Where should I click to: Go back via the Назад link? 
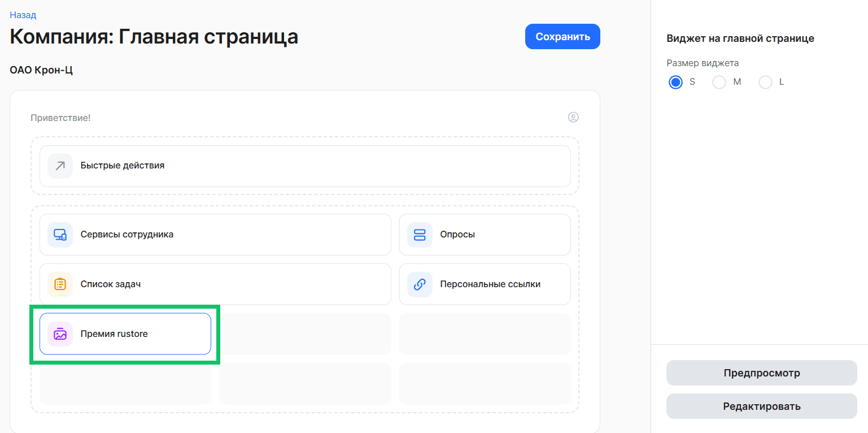(23, 15)
